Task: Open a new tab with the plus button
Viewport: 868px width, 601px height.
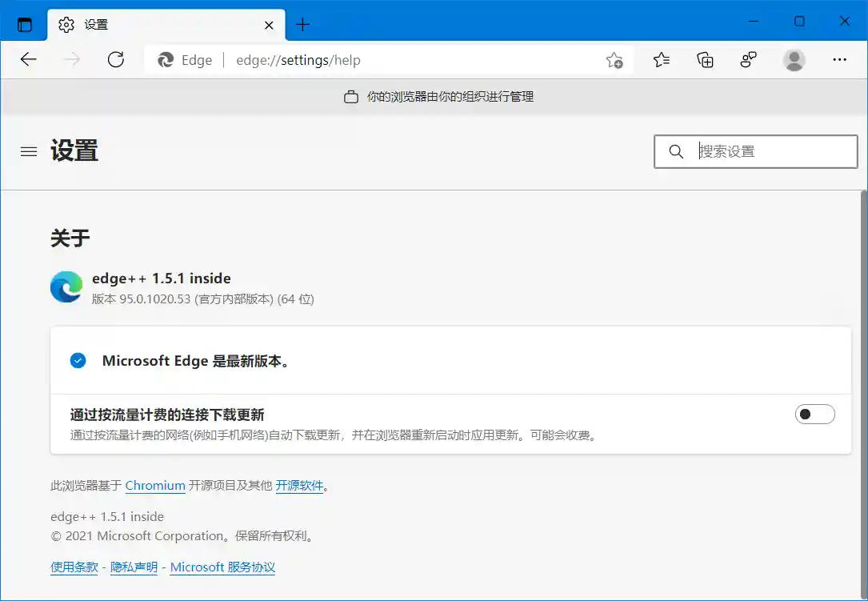Action: pos(302,24)
